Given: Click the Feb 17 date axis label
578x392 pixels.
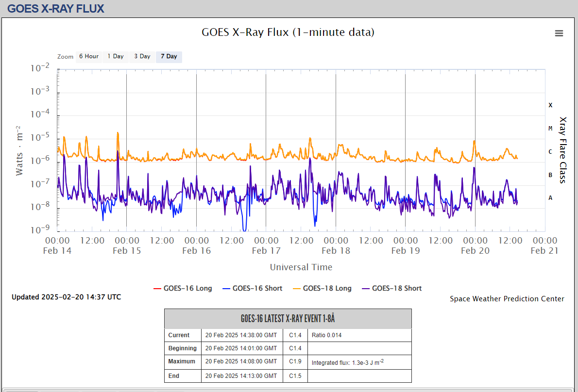Looking at the screenshot, I should 266,251.
